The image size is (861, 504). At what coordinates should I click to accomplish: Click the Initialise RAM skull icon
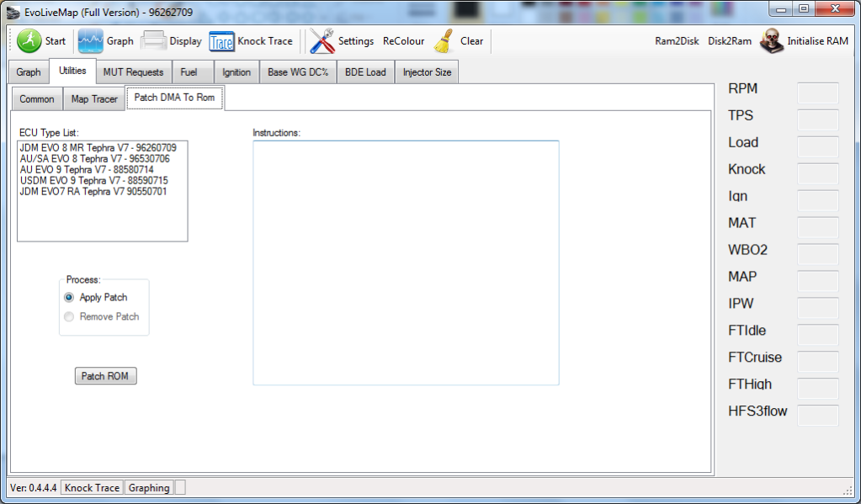(772, 41)
